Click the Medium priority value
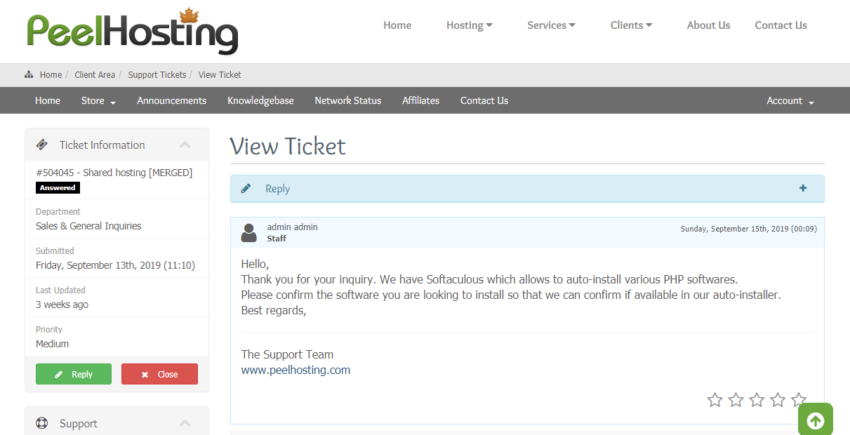850x435 pixels. (52, 344)
